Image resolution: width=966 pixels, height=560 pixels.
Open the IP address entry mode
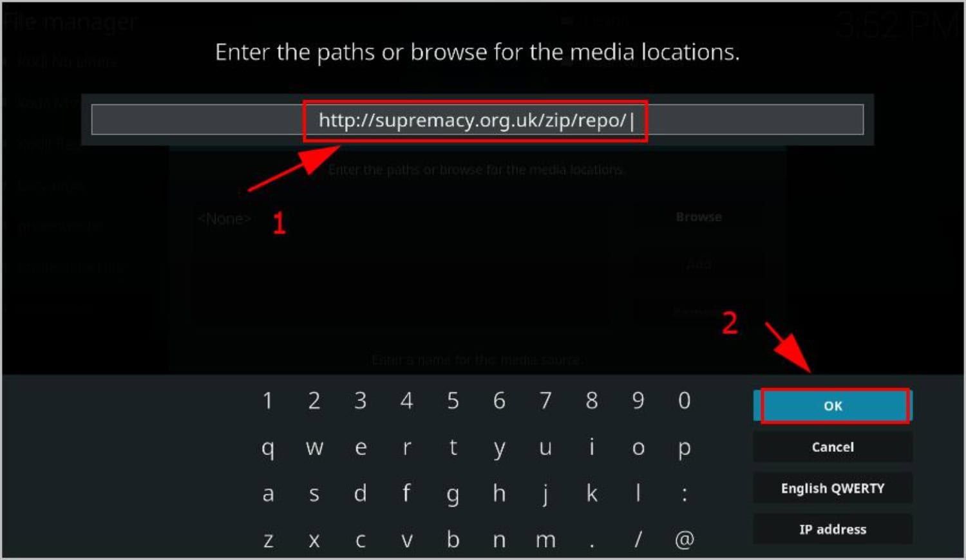pyautogui.click(x=833, y=529)
